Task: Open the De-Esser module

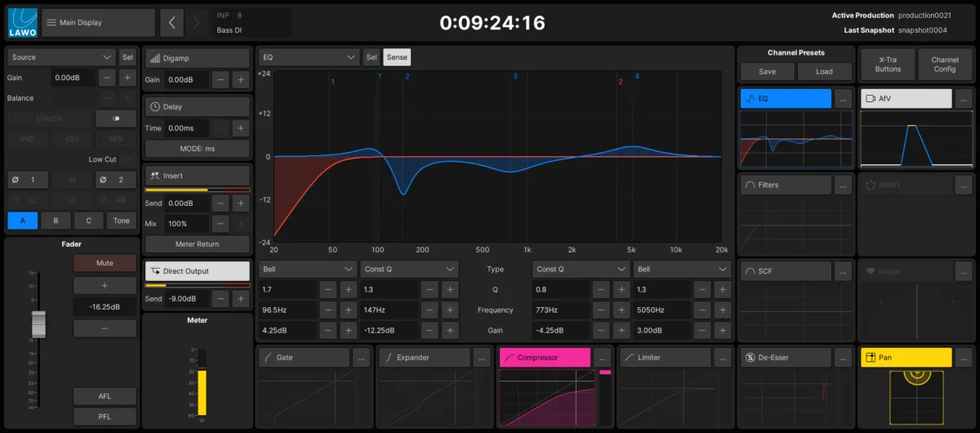Action: (x=786, y=357)
